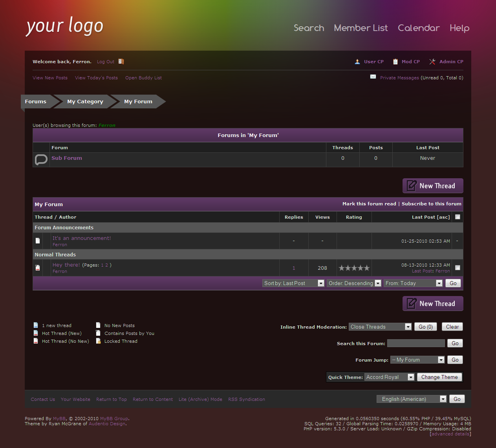Toggle the select-all threads header checkbox
Screen dimensions: 496x448
(458, 217)
